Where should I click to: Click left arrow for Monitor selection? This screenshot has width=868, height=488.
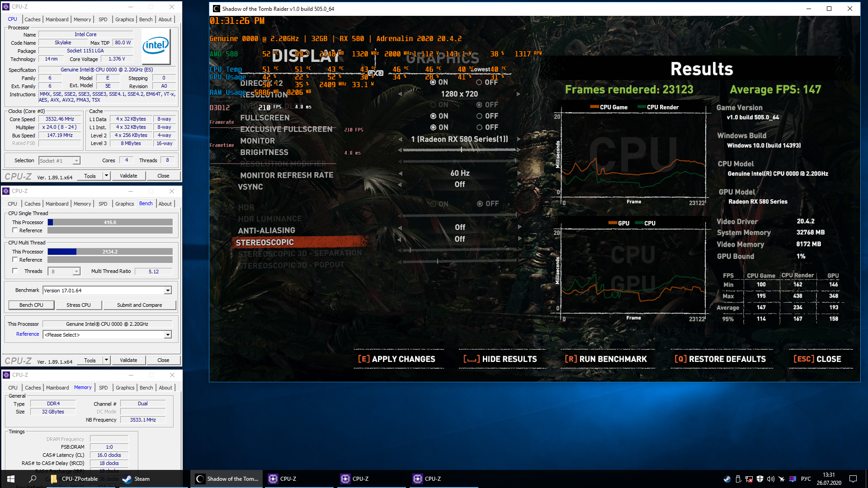pyautogui.click(x=400, y=139)
